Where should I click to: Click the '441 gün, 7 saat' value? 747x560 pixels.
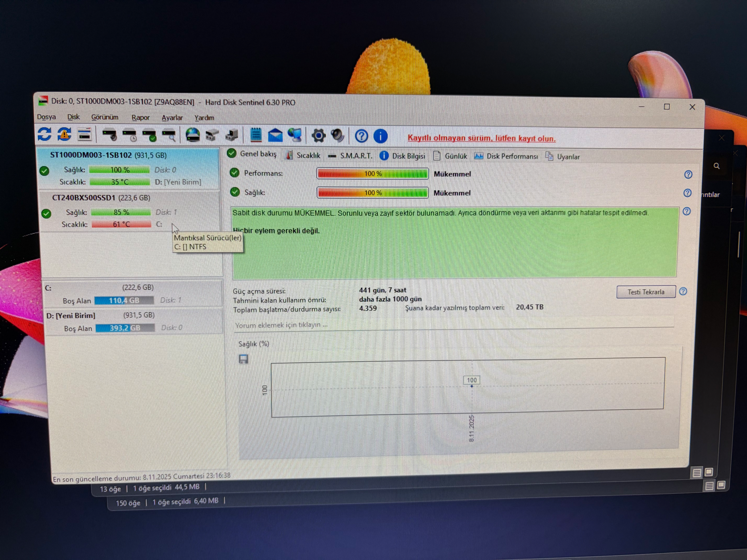(x=383, y=290)
